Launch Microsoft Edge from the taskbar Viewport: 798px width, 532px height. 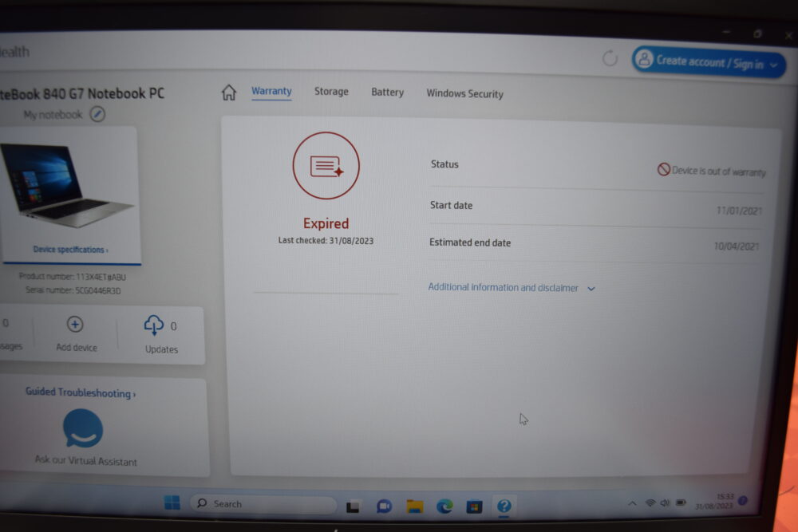point(444,506)
